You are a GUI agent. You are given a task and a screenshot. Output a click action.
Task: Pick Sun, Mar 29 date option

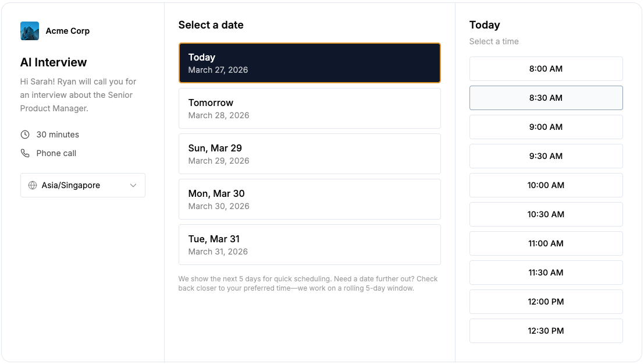[x=309, y=154]
